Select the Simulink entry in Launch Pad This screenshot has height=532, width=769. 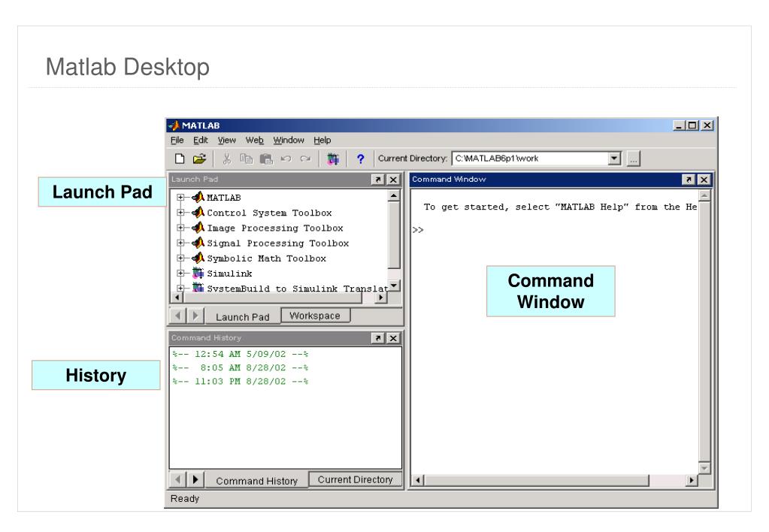(x=229, y=274)
